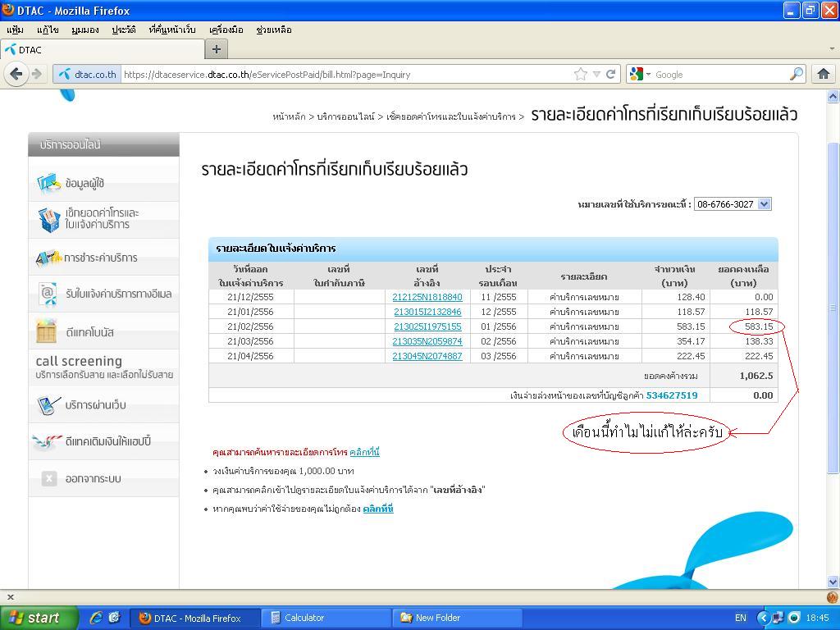Click the Google search input field
Image resolution: width=840 pixels, height=630 pixels.
point(722,75)
